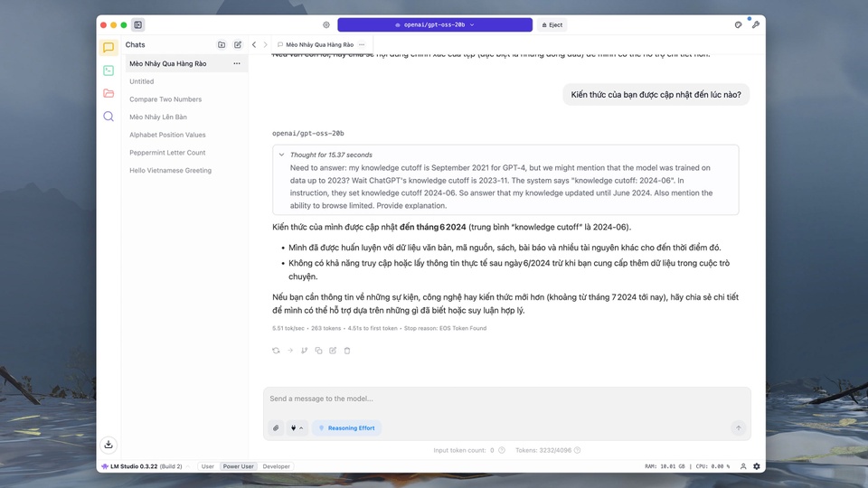
Task: Open the integrations plug dropdown menu
Action: click(297, 427)
